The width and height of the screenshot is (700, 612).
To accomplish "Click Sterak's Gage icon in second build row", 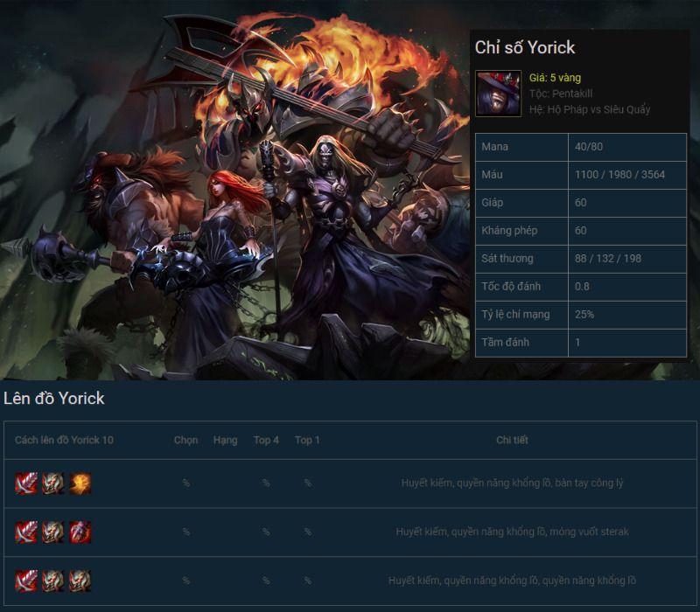I will click(x=80, y=532).
